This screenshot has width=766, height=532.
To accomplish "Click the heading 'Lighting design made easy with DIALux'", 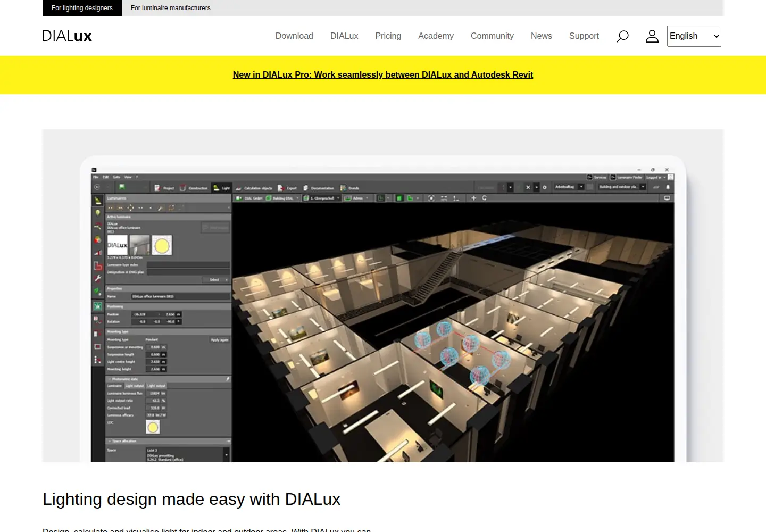I will click(x=191, y=499).
